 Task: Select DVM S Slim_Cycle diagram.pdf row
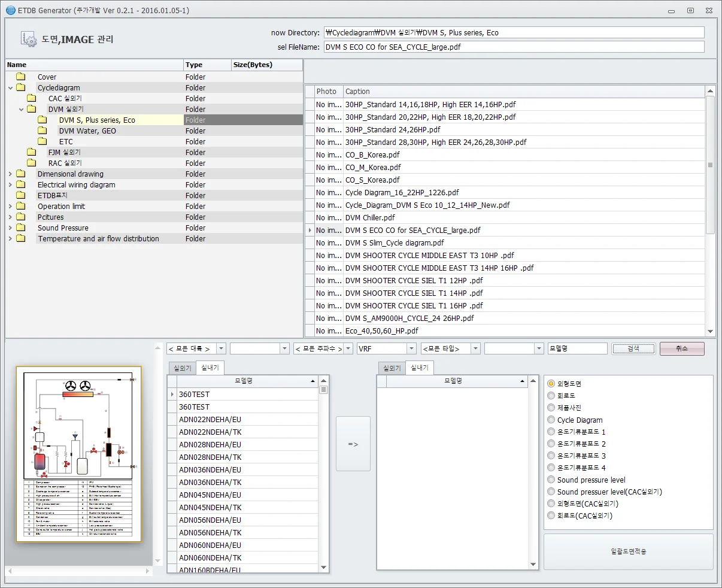[x=505, y=243]
